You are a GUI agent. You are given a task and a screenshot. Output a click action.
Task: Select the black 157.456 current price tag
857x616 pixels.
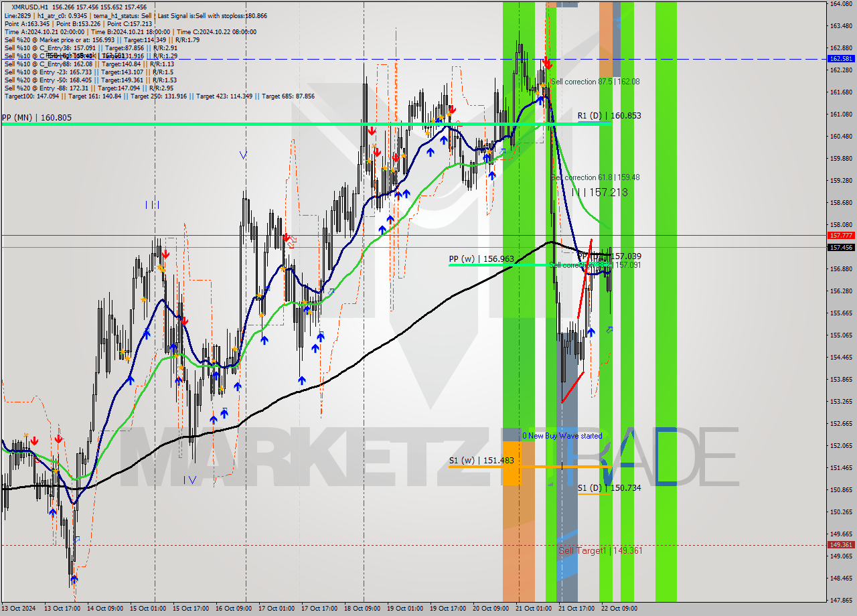click(x=841, y=247)
